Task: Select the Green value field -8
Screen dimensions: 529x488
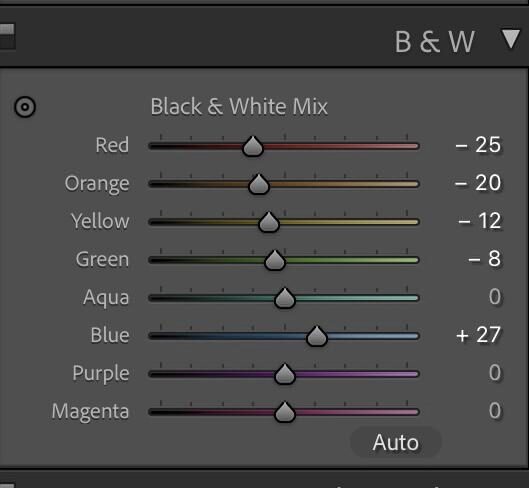Action: click(x=485, y=259)
